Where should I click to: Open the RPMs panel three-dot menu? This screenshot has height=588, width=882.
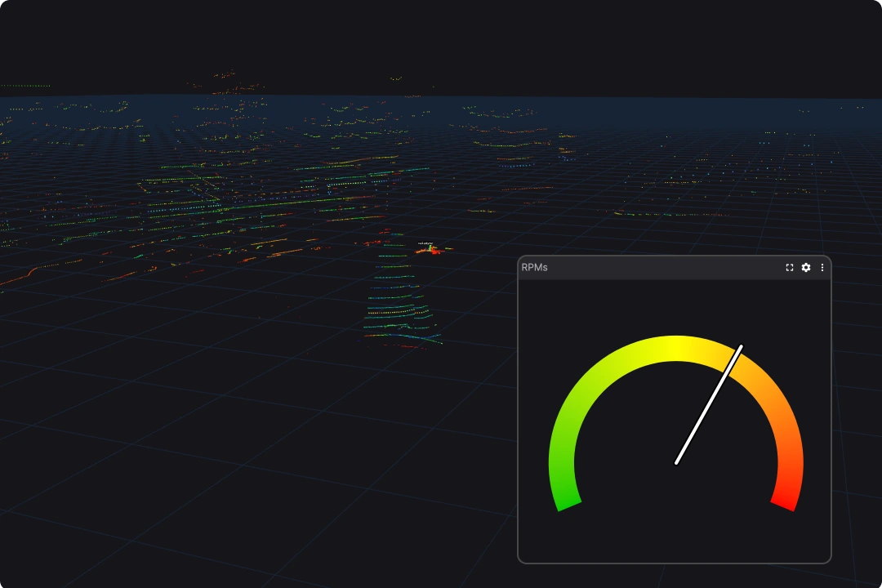tap(822, 268)
